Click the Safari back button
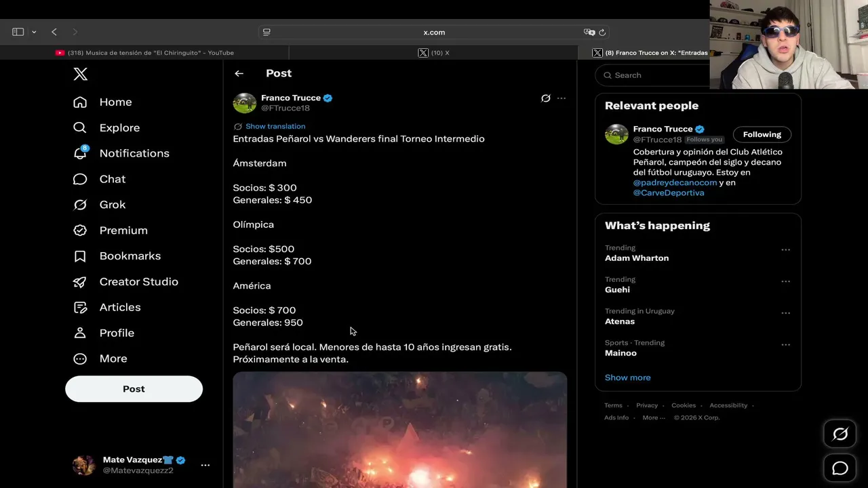The image size is (868, 488). coord(54,32)
